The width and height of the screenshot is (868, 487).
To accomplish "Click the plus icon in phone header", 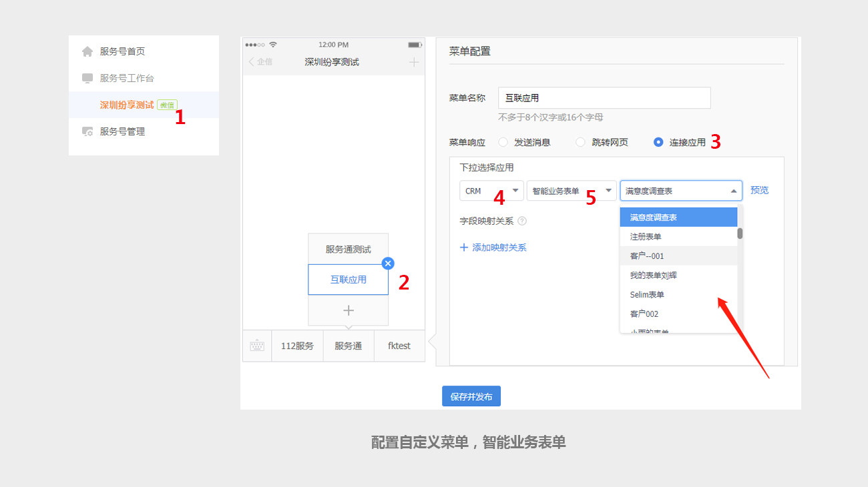I will [x=414, y=62].
